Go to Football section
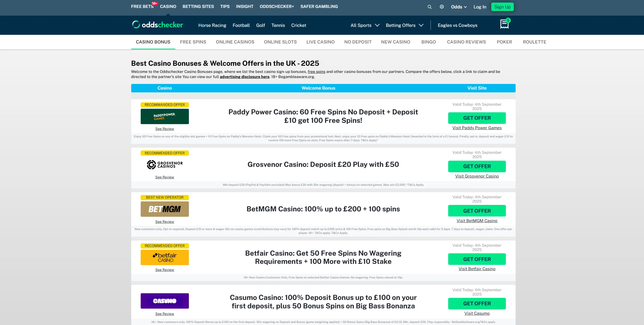 pos(241,25)
